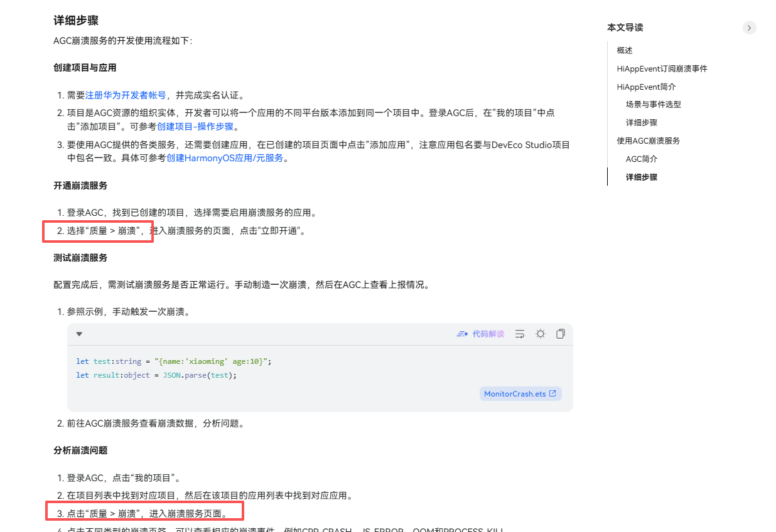Screen dimensions: 776x532
Task: Jump to 概述 in the outline
Action: 625,50
